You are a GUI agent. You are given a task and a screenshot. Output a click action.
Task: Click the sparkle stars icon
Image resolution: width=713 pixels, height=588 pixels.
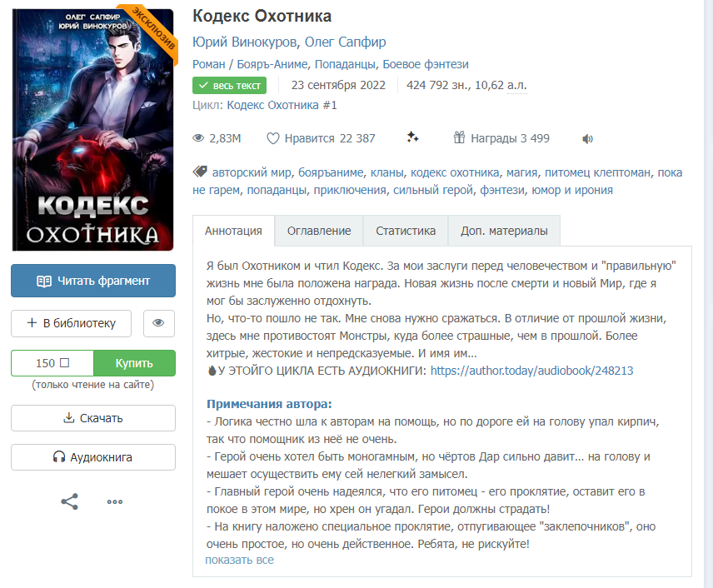point(412,137)
